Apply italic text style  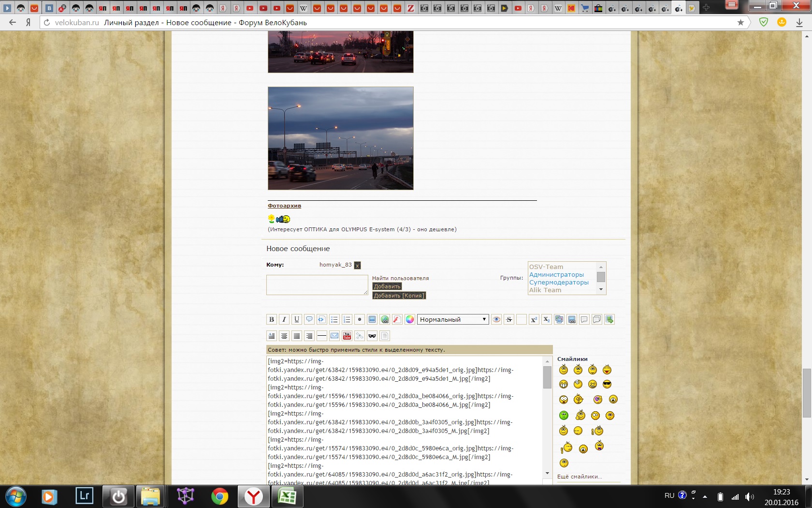284,319
